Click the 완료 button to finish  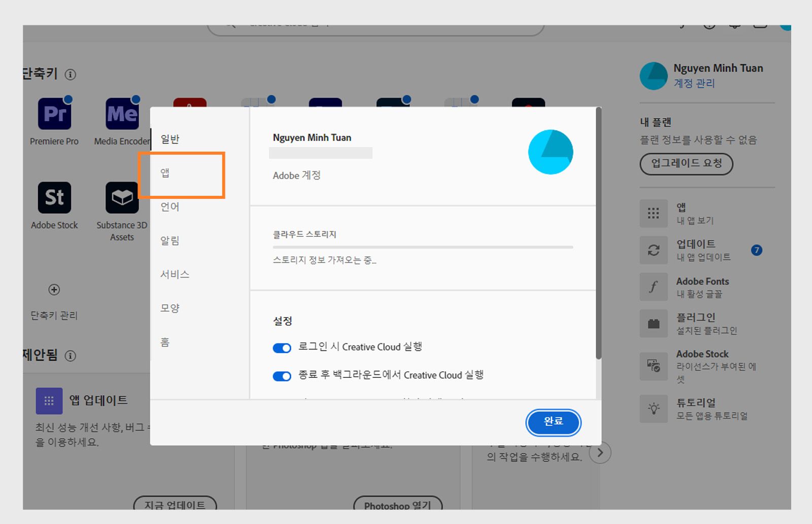553,423
